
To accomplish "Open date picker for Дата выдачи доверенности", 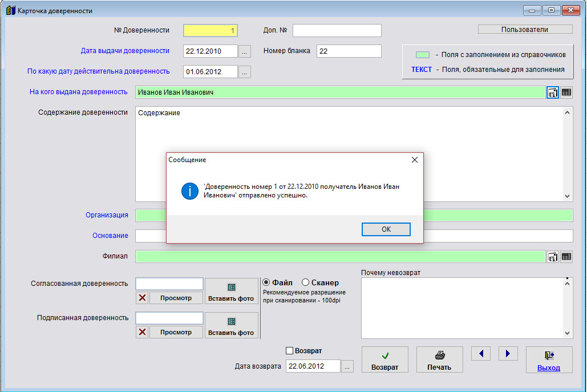I will (x=245, y=51).
